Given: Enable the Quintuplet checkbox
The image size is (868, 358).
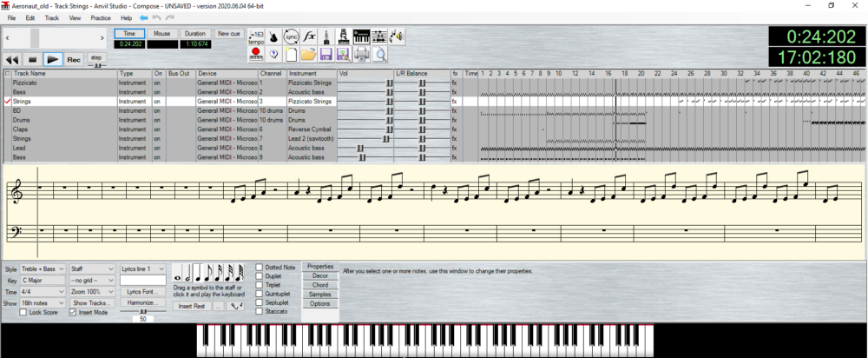Looking at the screenshot, I should (259, 294).
